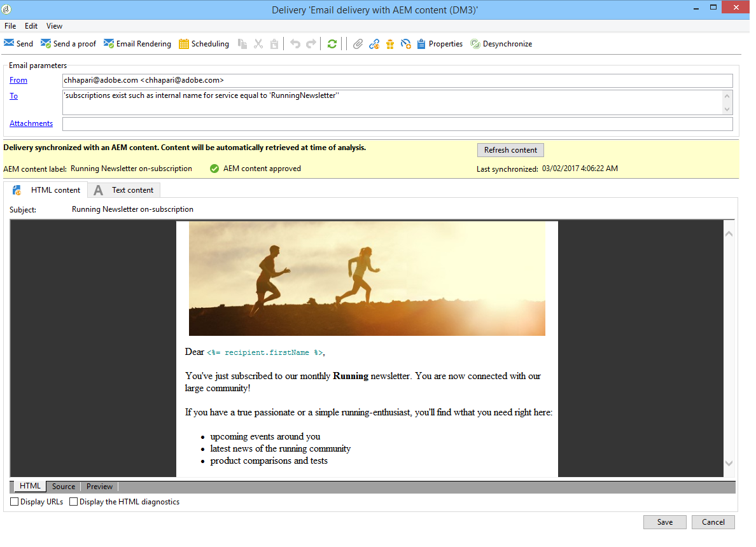Open delivery Properties
The image size is (756, 547).
440,44
